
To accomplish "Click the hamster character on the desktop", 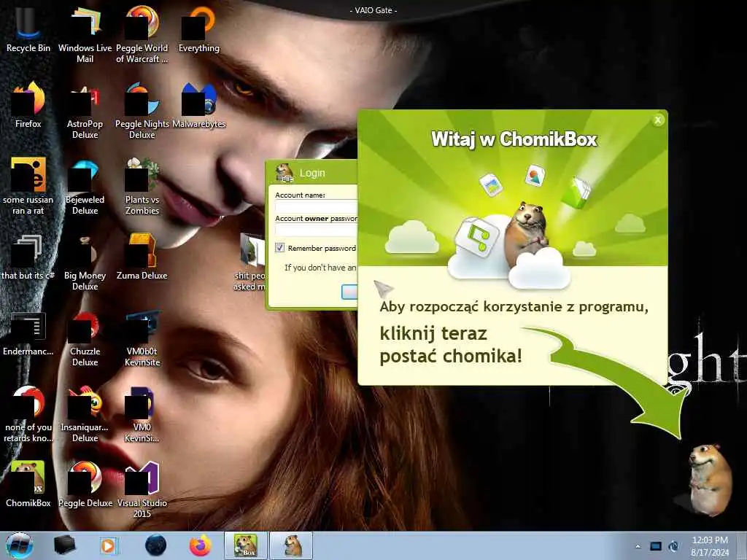I will tap(709, 479).
